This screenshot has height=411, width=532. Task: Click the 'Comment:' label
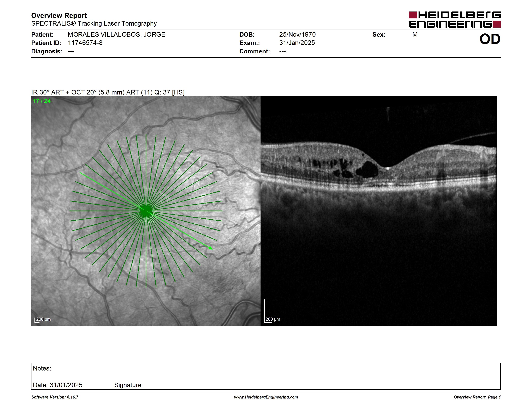(255, 51)
